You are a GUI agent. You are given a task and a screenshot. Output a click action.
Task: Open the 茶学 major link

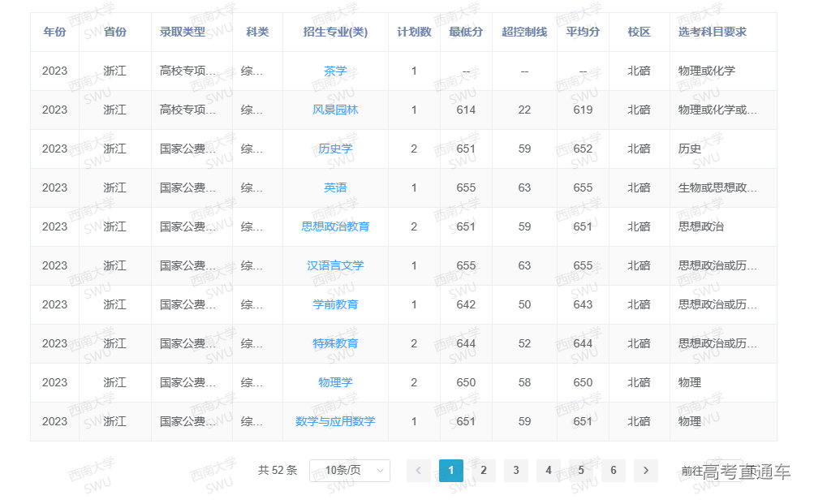[335, 71]
